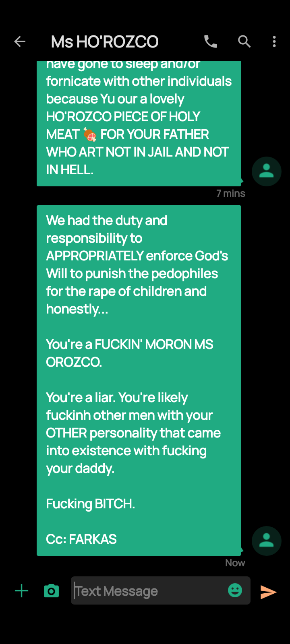This screenshot has height=644, width=290.
Task: Open contact details via Ms HO'ROZCO title
Action: tap(105, 41)
